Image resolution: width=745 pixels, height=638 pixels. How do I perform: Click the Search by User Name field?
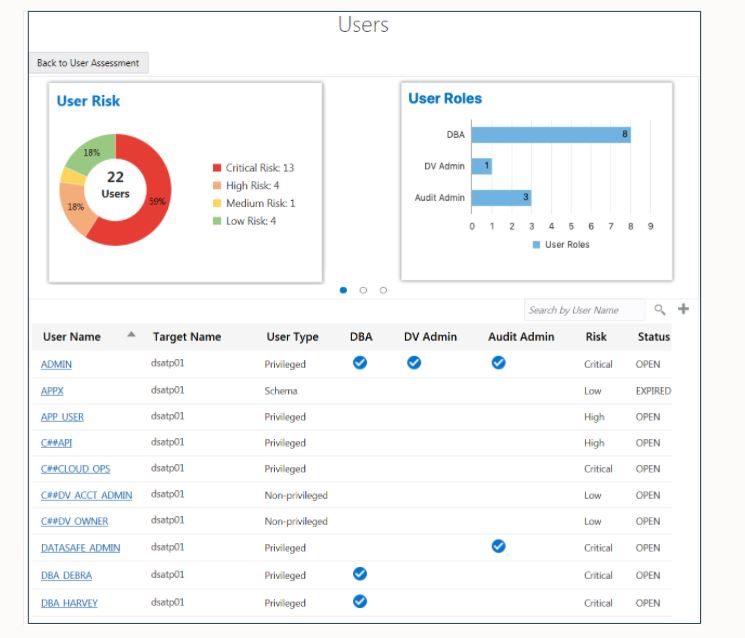click(585, 310)
